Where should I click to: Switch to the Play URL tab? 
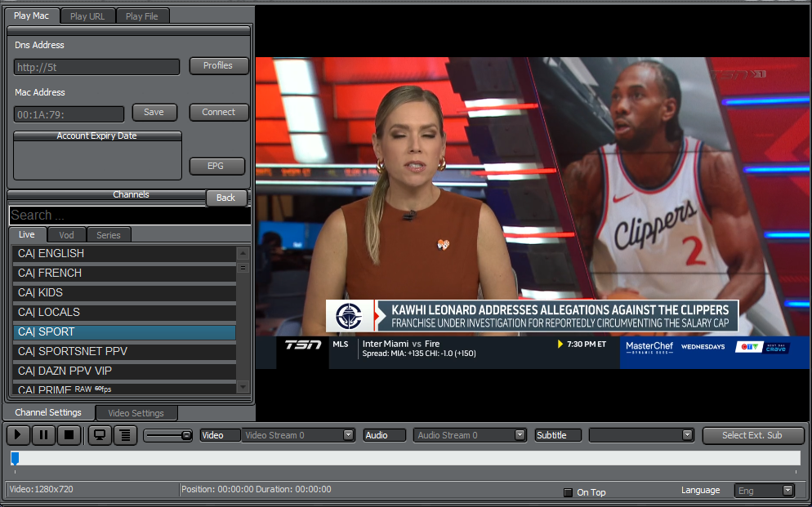click(x=87, y=16)
